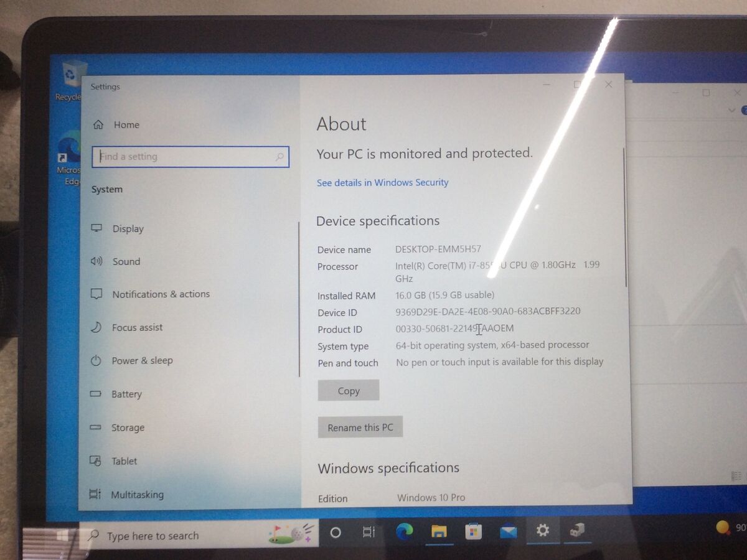Viewport: 747px width, 560px height.
Task: Click the Type here to search box
Action: point(198,535)
